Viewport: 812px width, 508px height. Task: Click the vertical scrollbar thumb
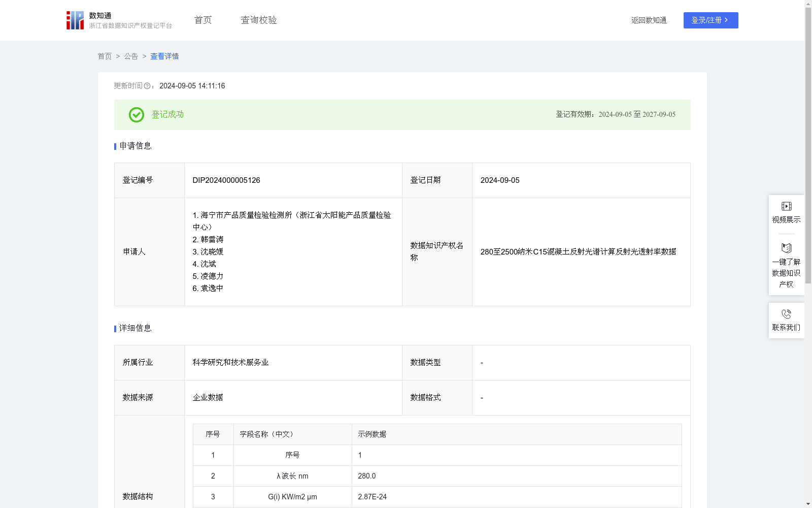pos(808,145)
